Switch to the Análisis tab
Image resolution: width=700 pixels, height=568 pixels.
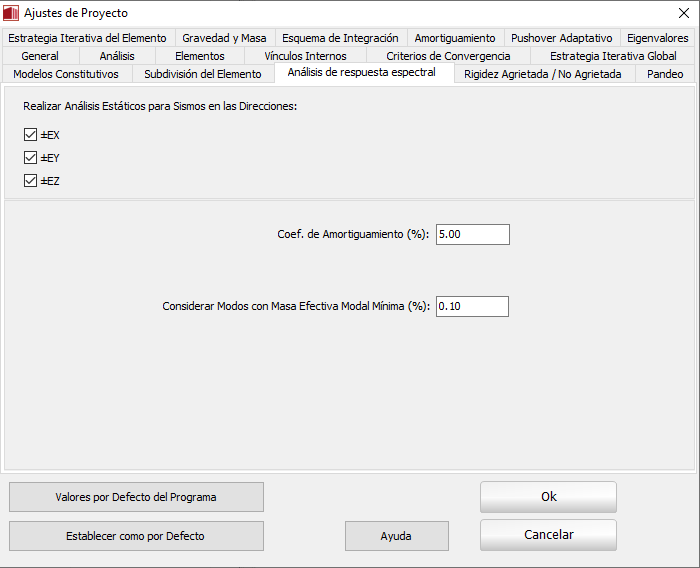coord(117,56)
